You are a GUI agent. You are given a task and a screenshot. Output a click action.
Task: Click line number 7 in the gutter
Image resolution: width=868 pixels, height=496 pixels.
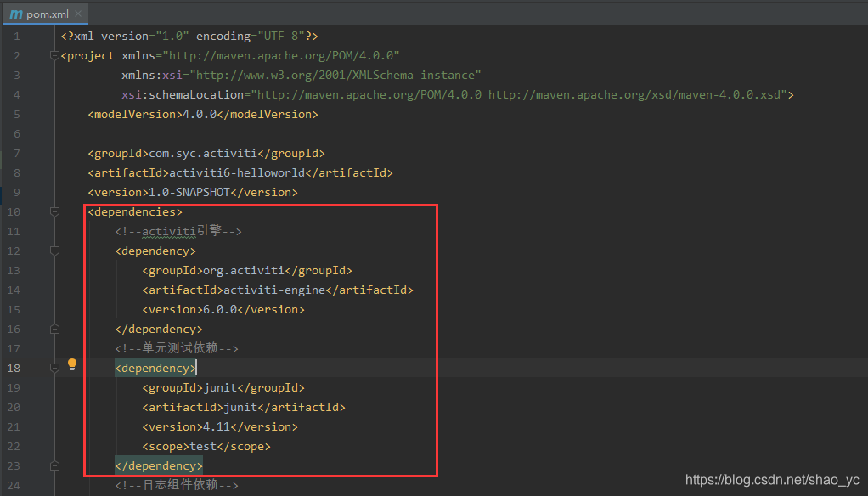16,153
